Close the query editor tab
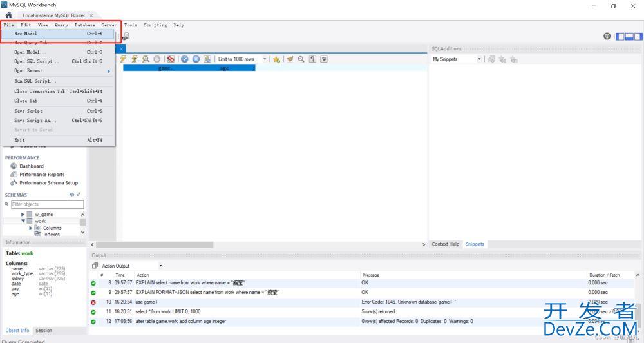 pyautogui.click(x=121, y=48)
